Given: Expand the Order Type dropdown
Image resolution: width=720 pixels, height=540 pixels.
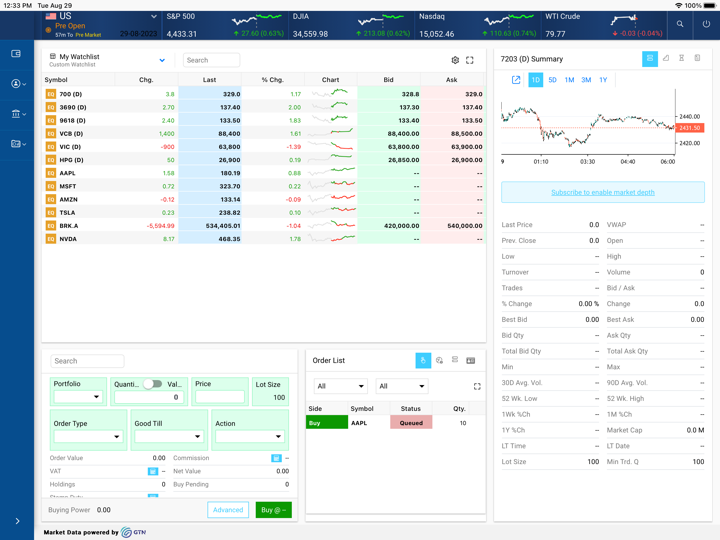Looking at the screenshot, I should tap(88, 436).
